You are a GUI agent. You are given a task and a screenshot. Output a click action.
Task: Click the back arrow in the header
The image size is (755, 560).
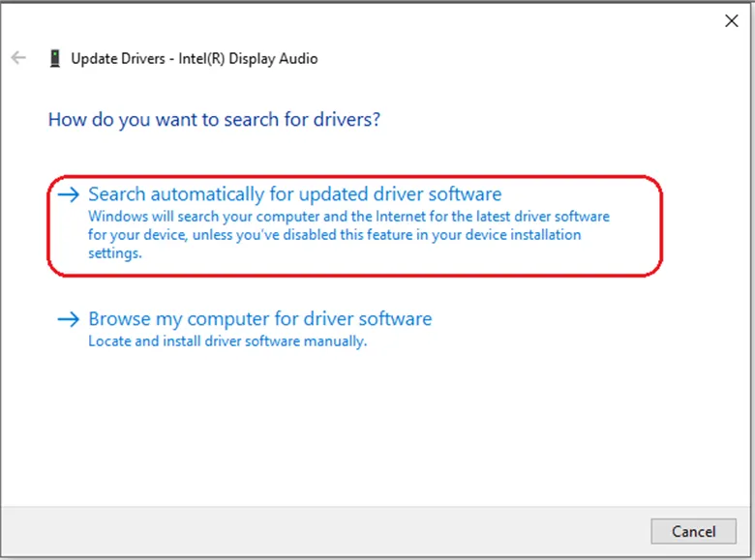point(18,58)
